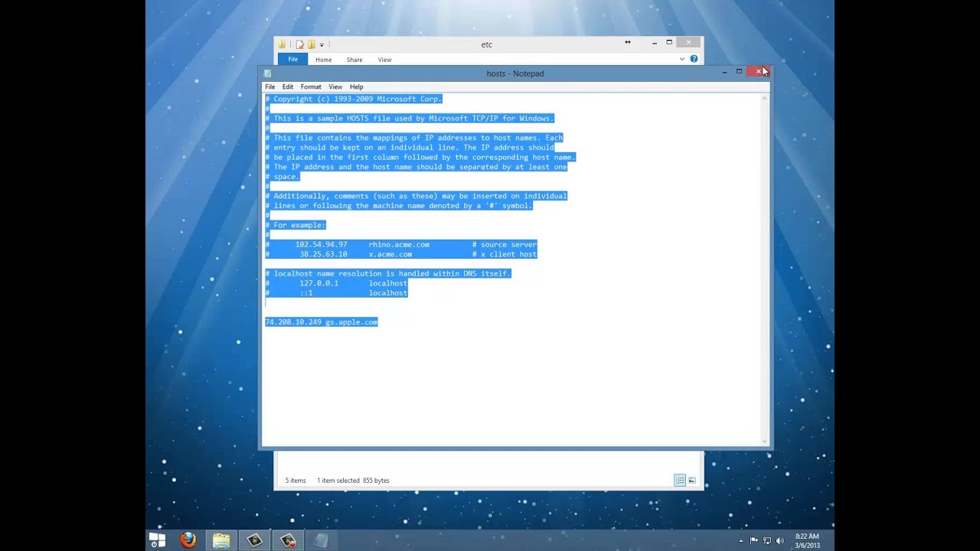Click the '::1 localhost' line

click(336, 293)
